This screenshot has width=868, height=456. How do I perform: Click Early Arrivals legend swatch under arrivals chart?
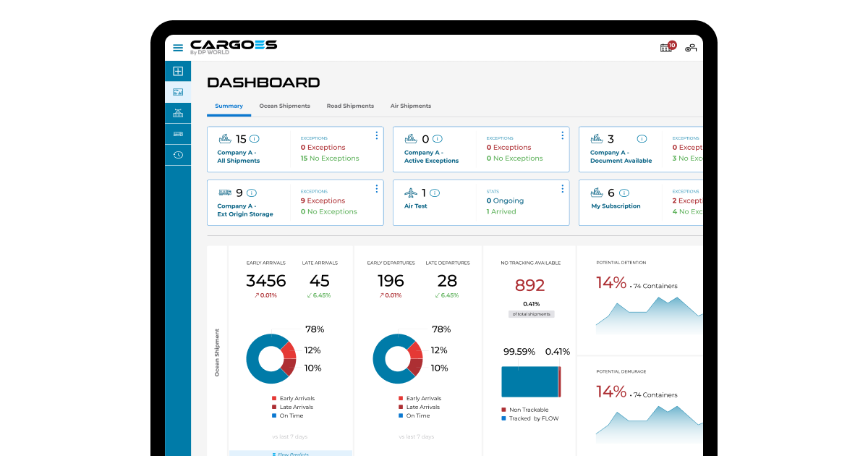[x=274, y=399]
